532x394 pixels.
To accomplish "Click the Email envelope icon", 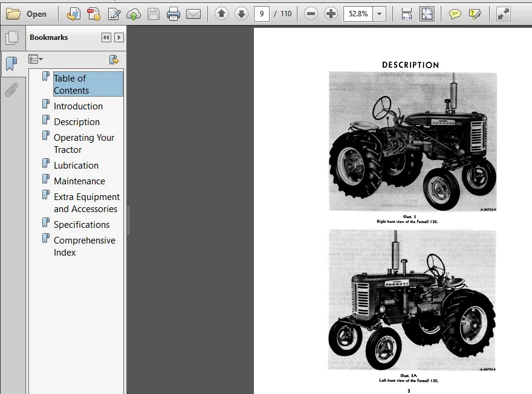I will coord(193,14).
